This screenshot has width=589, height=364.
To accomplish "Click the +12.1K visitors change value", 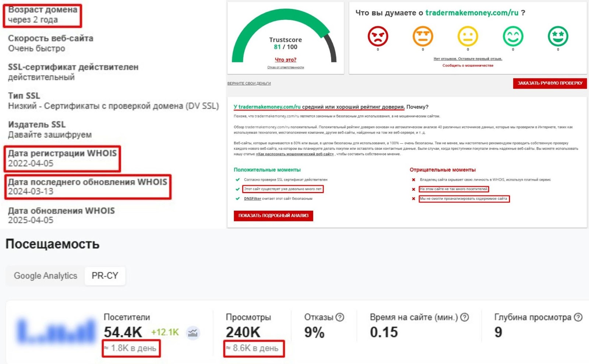I will (165, 332).
